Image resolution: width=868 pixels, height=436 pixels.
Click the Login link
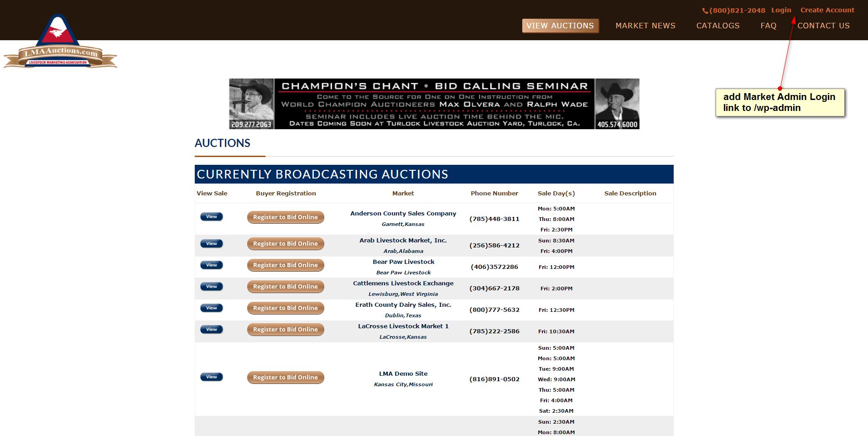coord(781,10)
